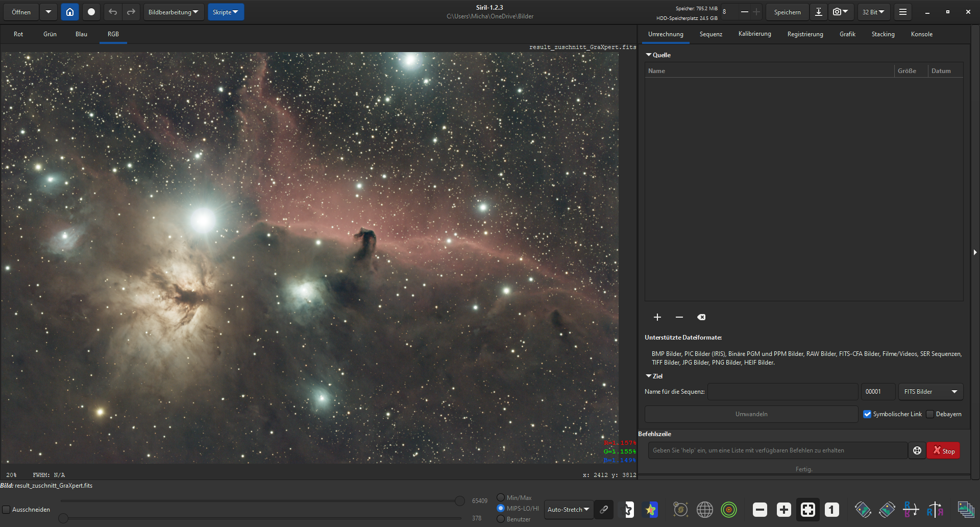The height and width of the screenshot is (527, 980).
Task: Redo the last undone operation
Action: point(131,12)
